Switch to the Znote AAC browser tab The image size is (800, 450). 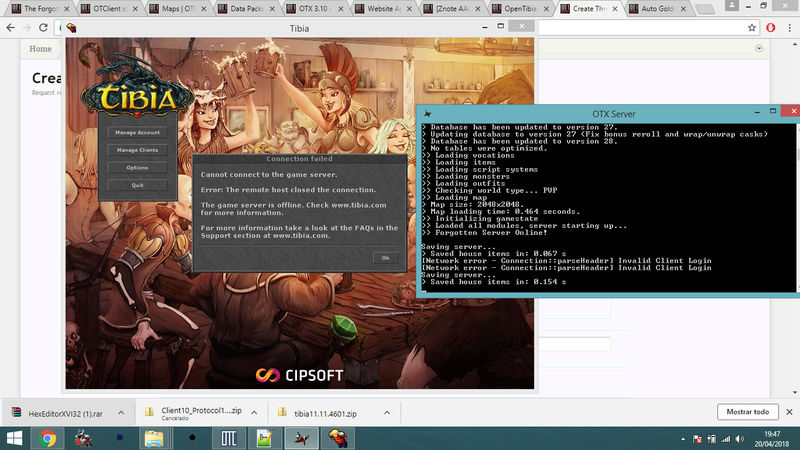pyautogui.click(x=451, y=9)
